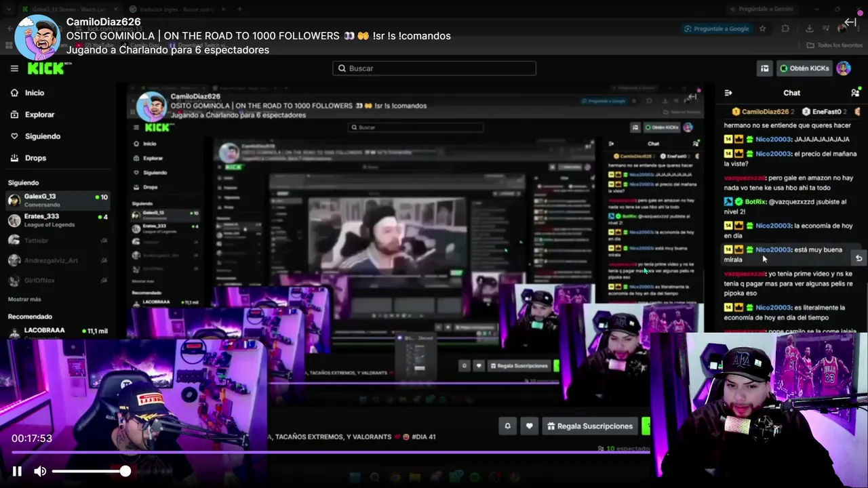Toggle the stream notification bell
The width and height of the screenshot is (868, 488).
click(x=507, y=426)
